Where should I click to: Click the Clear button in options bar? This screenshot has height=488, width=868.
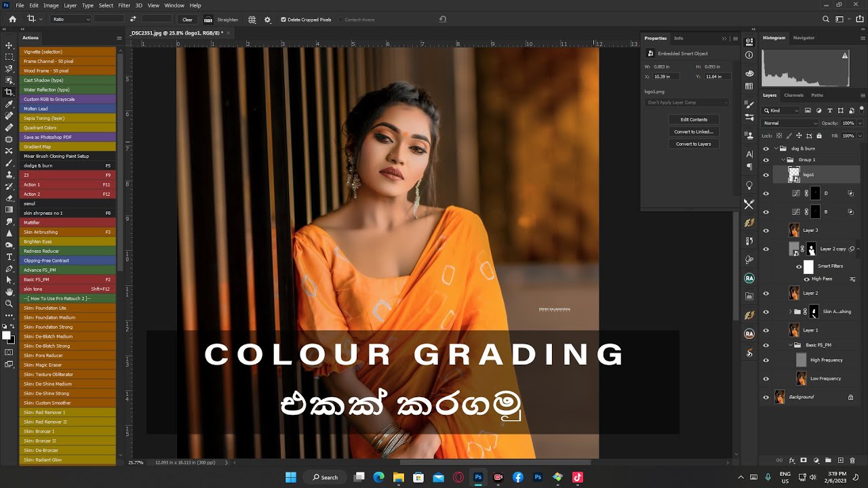[188, 20]
